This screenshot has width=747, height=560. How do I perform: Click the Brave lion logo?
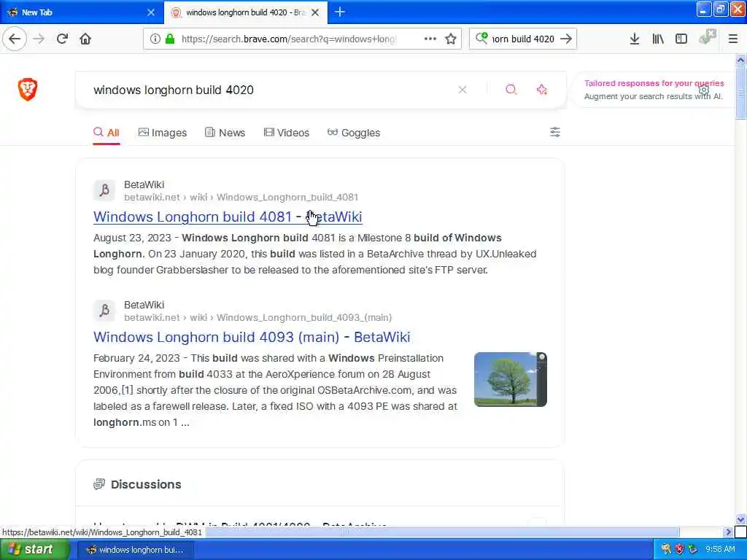pyautogui.click(x=28, y=89)
